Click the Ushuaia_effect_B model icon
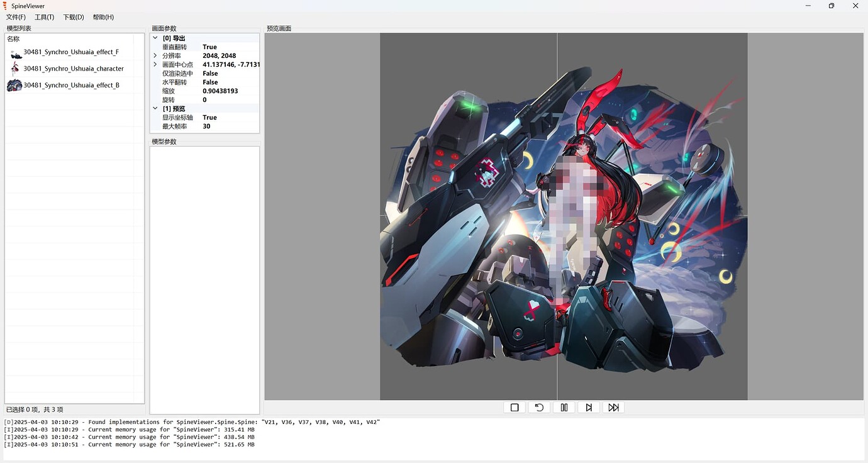The height and width of the screenshot is (463, 868). 14,86
